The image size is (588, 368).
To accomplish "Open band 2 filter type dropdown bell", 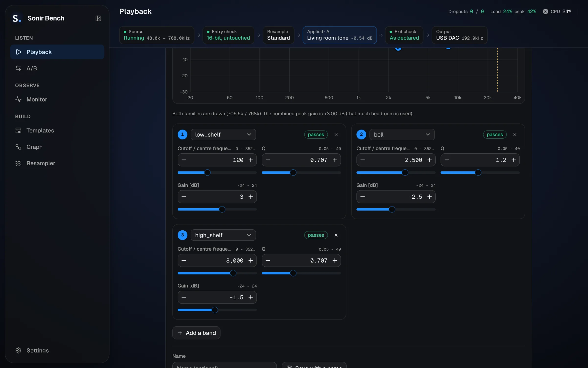I will click(402, 134).
